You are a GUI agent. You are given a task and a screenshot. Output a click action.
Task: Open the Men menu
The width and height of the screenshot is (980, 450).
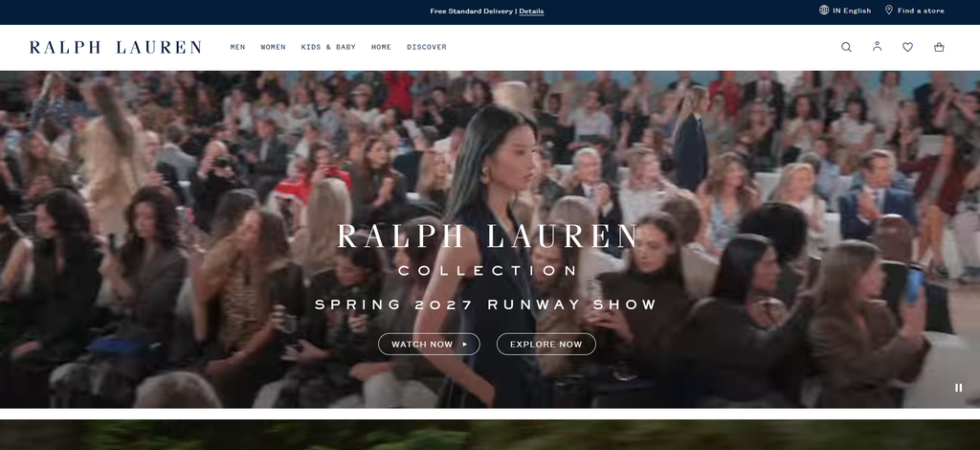[237, 47]
